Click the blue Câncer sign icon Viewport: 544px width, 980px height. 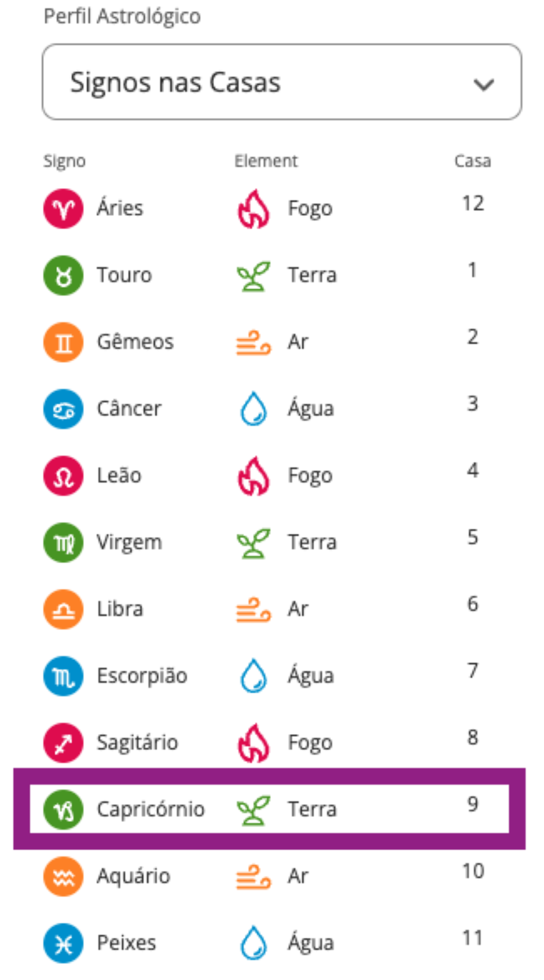tap(63, 409)
